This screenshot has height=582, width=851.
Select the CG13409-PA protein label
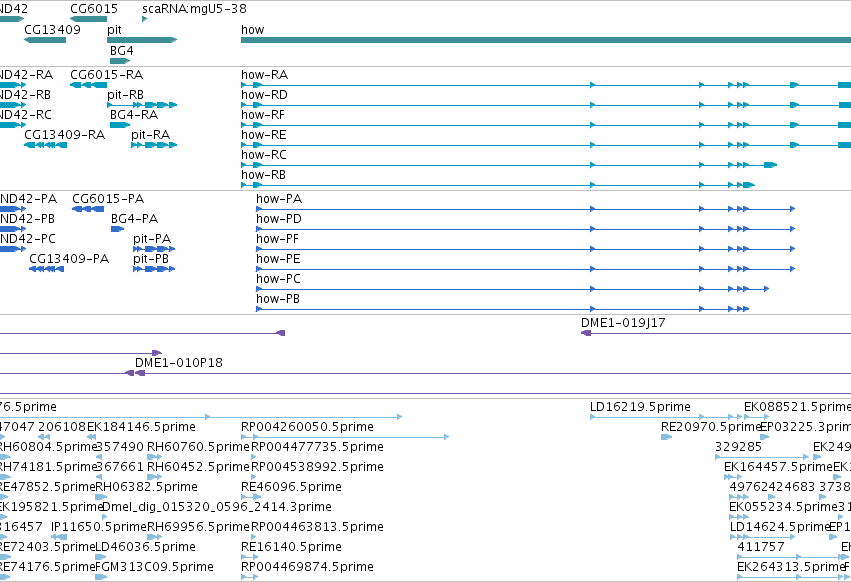(x=69, y=259)
